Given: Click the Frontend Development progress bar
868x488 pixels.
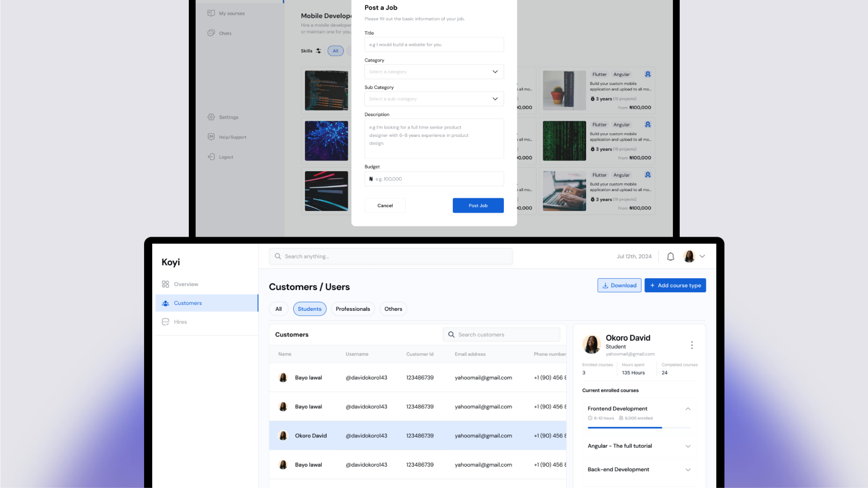Looking at the screenshot, I should (639, 427).
